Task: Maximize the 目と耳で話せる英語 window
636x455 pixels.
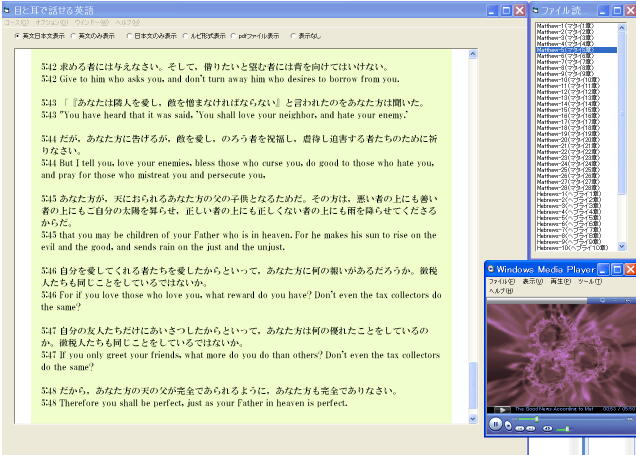Action: 506,10
